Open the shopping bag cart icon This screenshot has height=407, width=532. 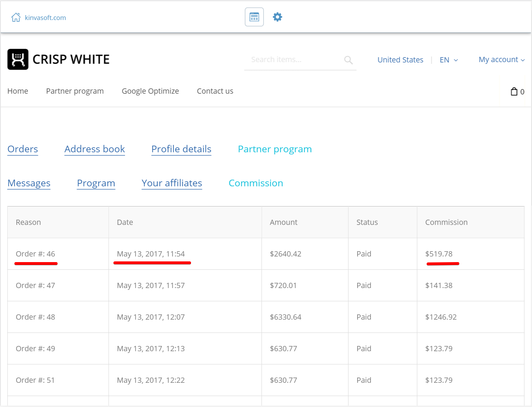click(x=514, y=92)
